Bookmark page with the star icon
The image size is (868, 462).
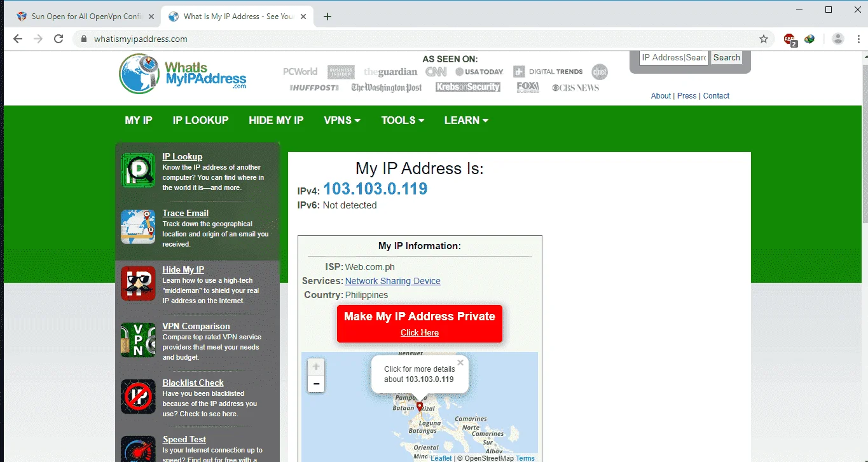(764, 39)
